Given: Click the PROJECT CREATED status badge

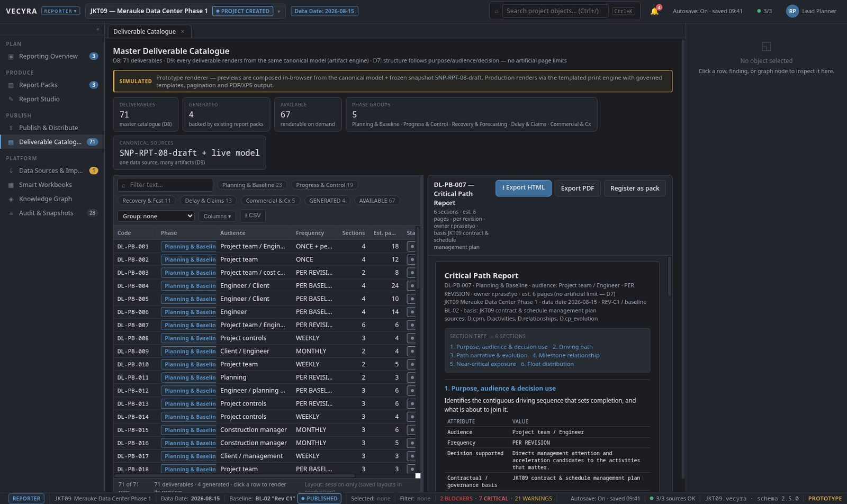Looking at the screenshot, I should tap(242, 11).
